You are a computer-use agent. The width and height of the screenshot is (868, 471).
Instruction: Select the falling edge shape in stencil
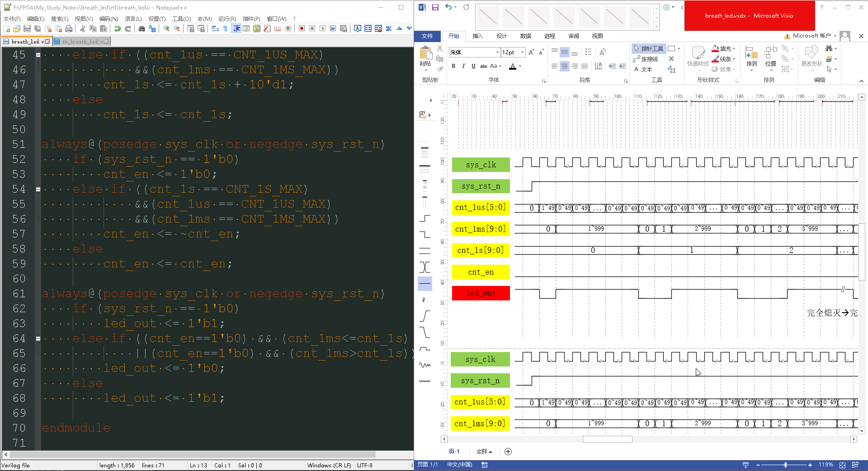point(425,234)
